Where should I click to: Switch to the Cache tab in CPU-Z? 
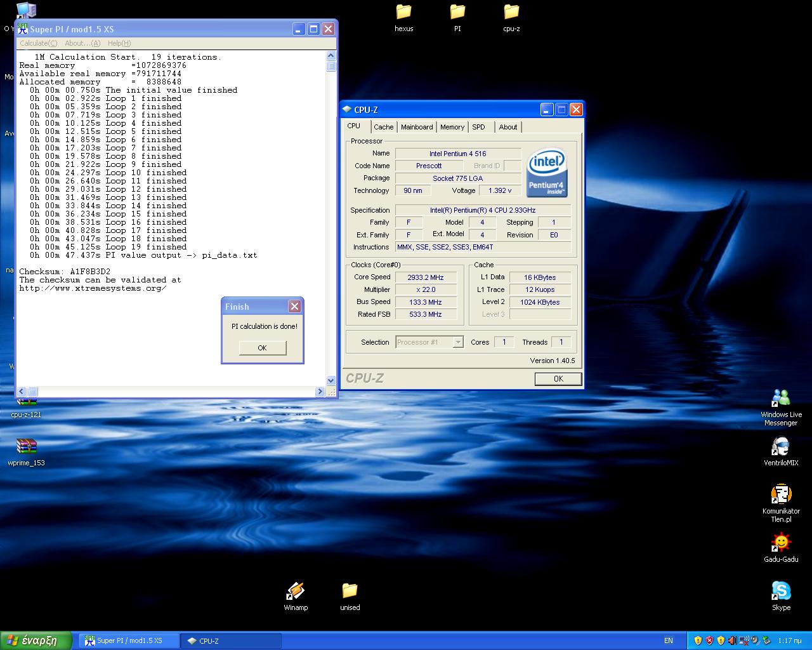[383, 127]
